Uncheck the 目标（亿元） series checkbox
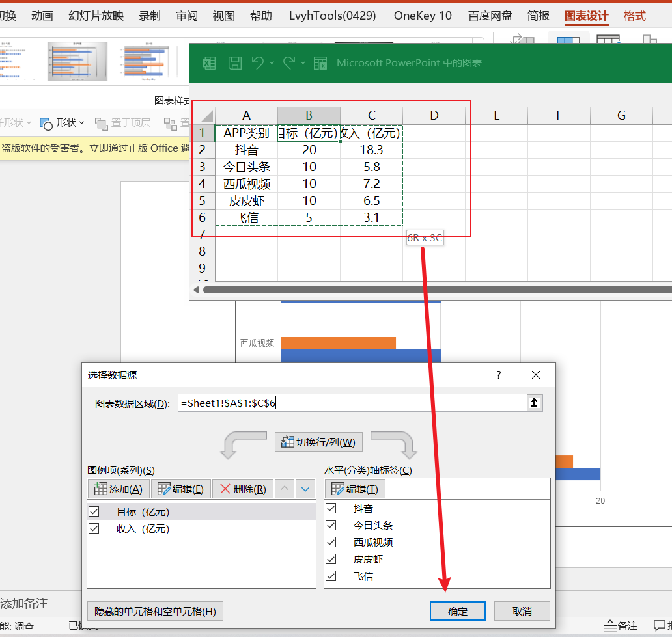This screenshot has height=637, width=672. click(94, 511)
